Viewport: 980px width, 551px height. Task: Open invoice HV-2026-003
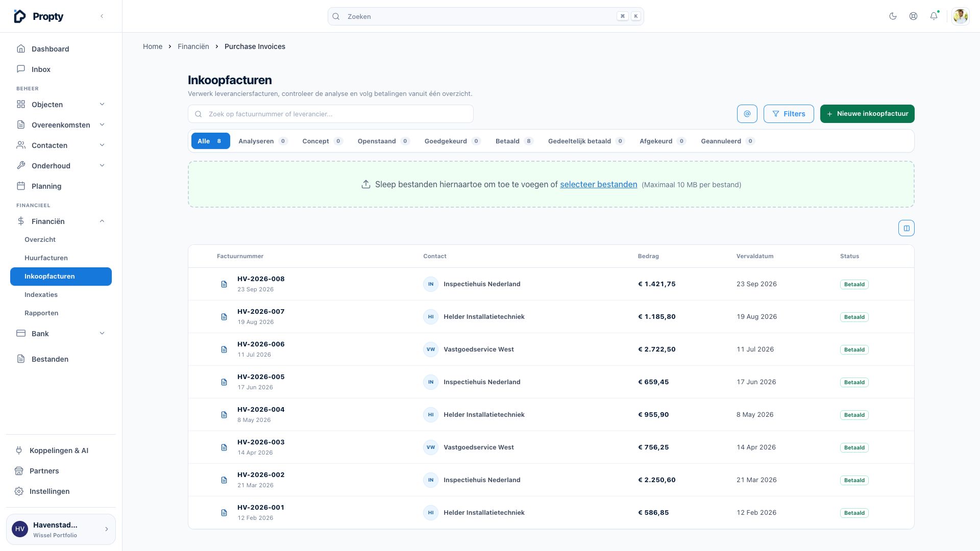pyautogui.click(x=261, y=442)
